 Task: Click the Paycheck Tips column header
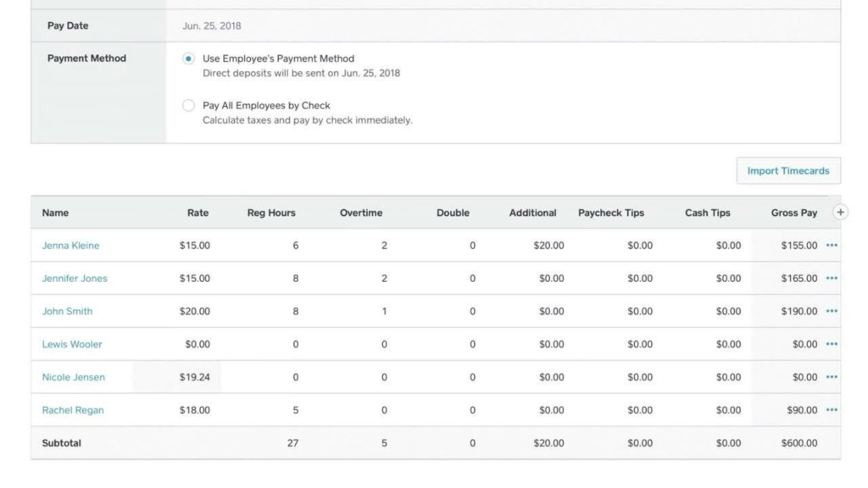click(x=611, y=213)
